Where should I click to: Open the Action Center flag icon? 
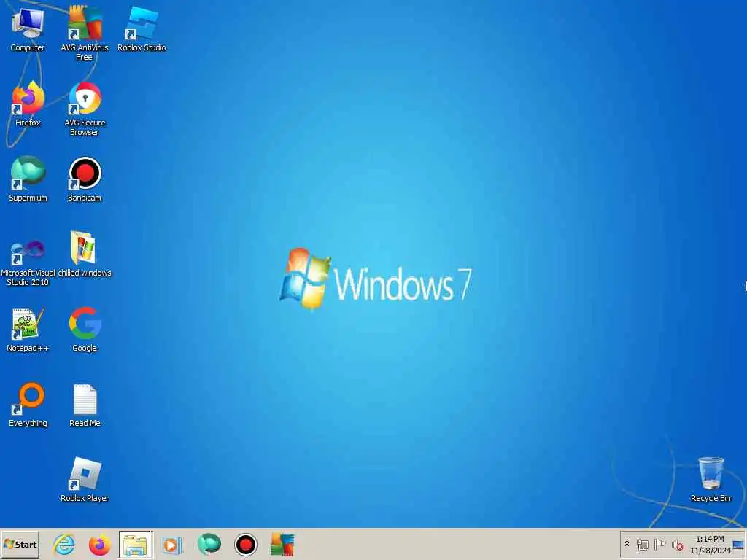coord(659,544)
